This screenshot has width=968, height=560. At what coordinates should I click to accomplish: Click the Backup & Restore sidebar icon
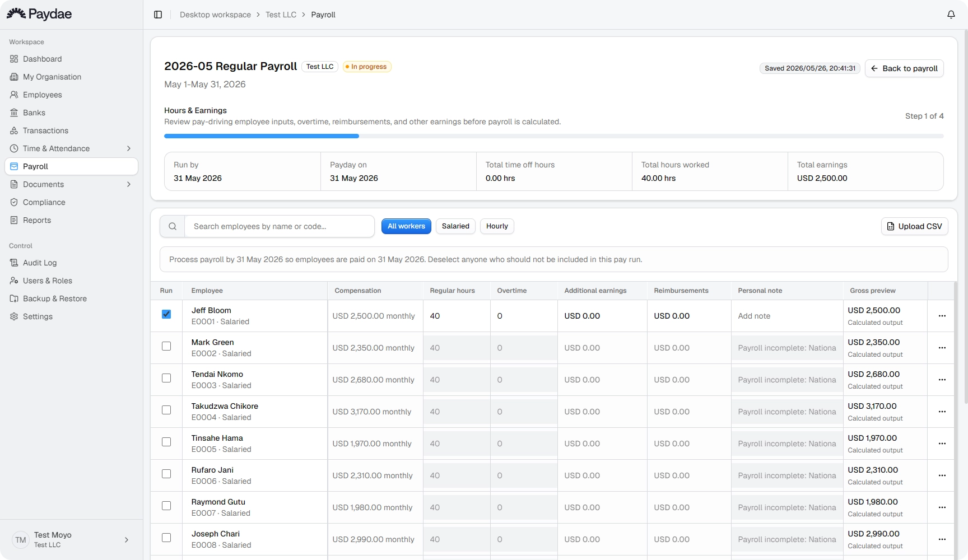click(14, 298)
